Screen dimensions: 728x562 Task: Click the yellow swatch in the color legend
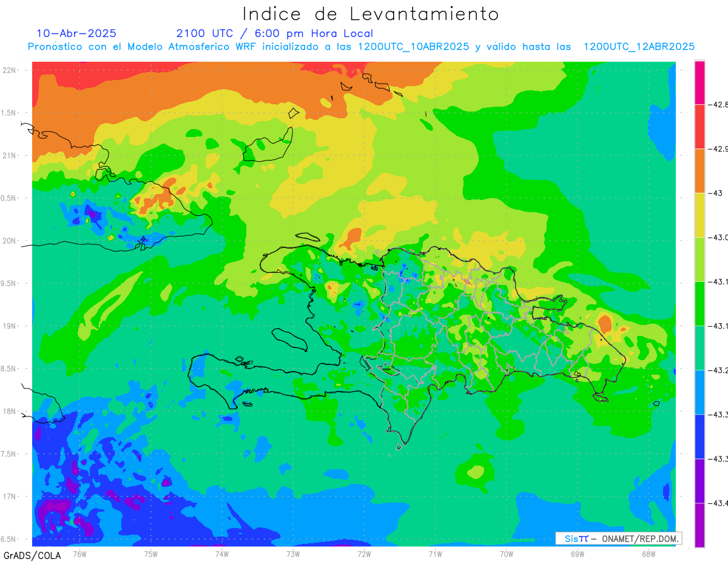coord(699,215)
